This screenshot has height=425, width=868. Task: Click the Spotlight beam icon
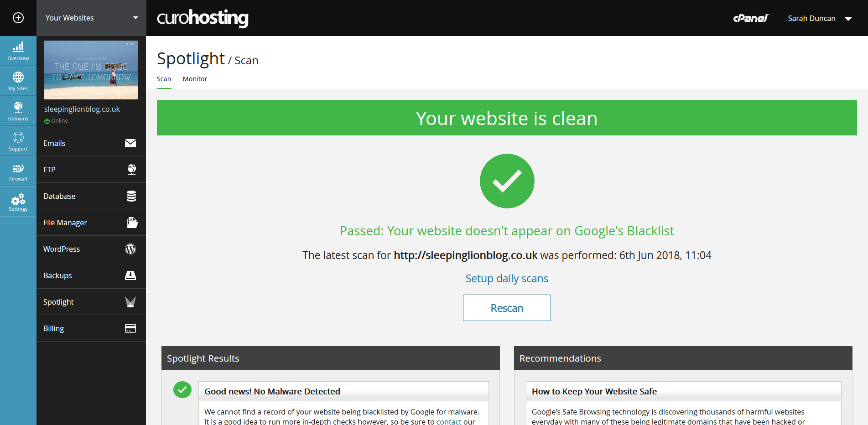[x=130, y=302]
